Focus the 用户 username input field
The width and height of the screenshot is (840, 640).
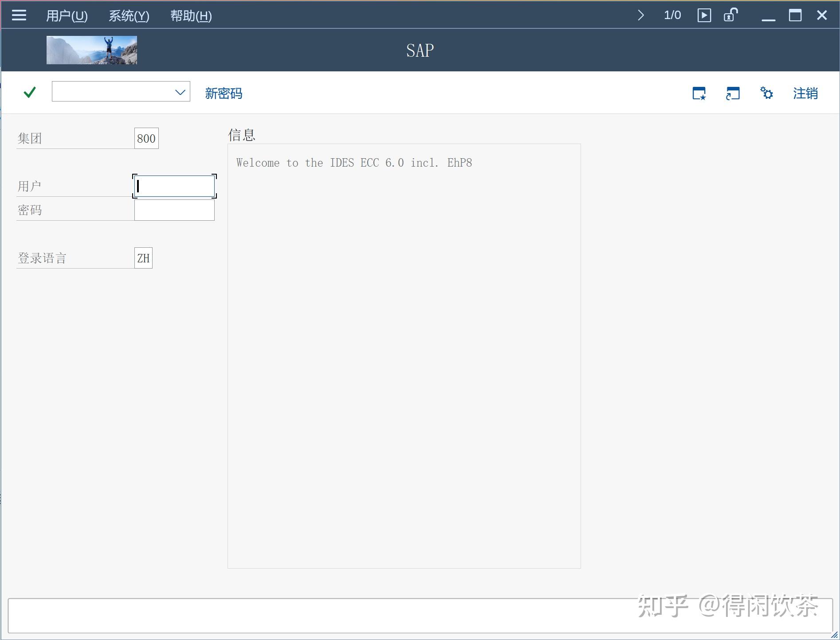tap(174, 186)
